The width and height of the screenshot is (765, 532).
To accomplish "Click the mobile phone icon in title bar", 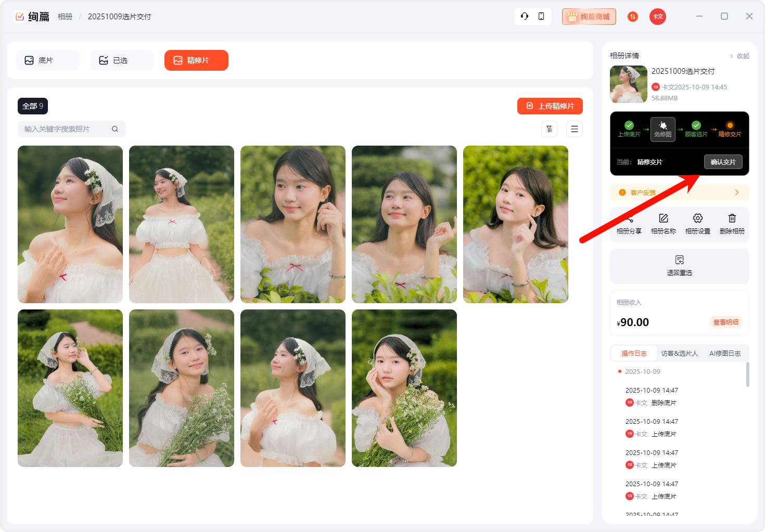I will tap(541, 16).
